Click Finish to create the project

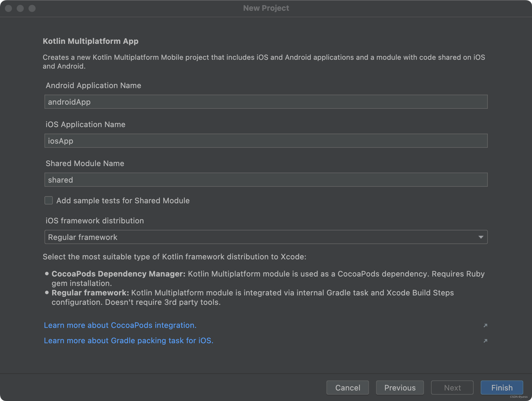click(x=502, y=388)
